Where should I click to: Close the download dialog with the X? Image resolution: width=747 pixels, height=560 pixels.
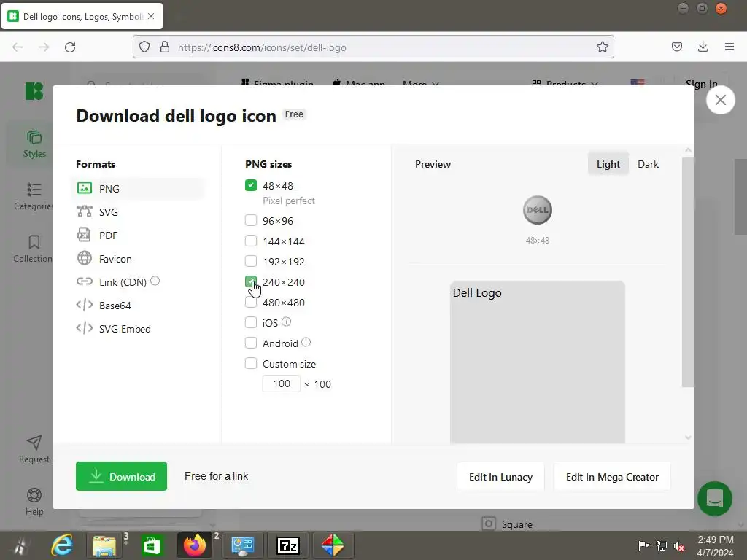pos(720,100)
